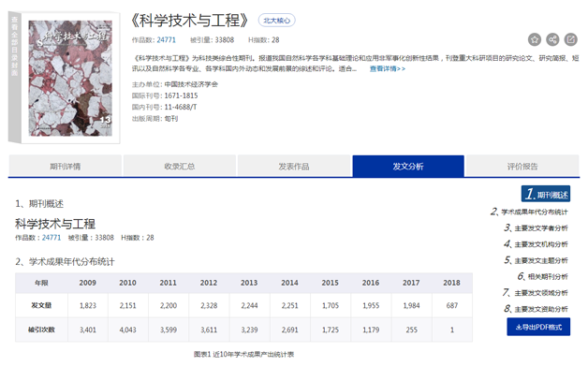Switch to 期刊详情 tab

pyautogui.click(x=66, y=166)
